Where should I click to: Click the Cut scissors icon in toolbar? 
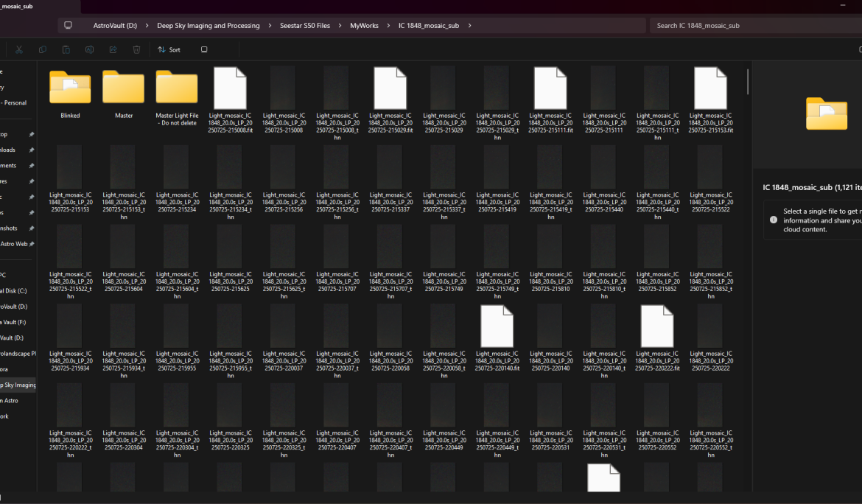[x=19, y=49]
